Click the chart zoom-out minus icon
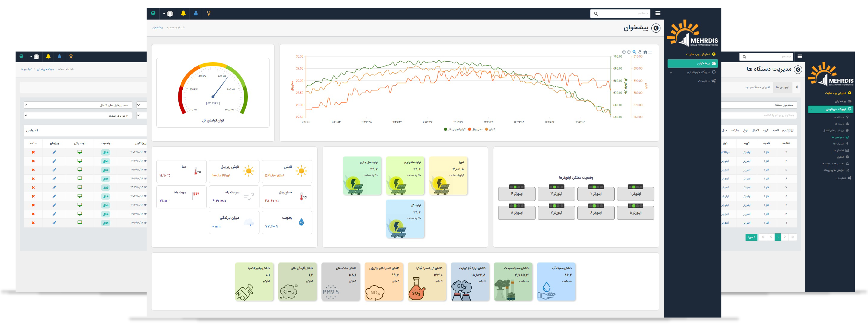 (629, 52)
